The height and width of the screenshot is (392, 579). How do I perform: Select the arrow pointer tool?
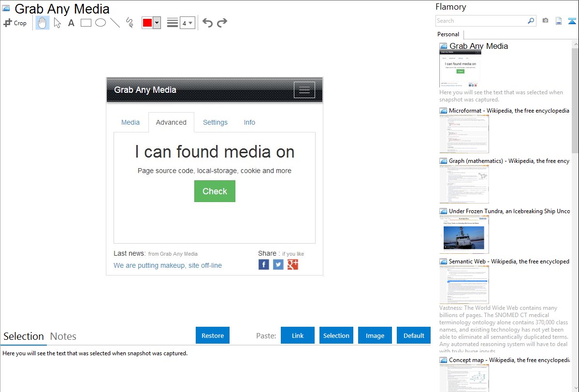(57, 23)
